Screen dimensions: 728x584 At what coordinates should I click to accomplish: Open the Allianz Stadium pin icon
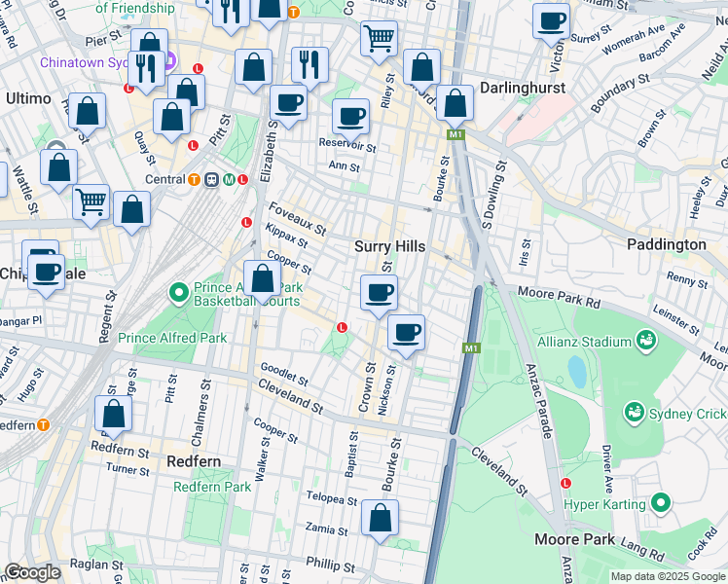tap(646, 341)
